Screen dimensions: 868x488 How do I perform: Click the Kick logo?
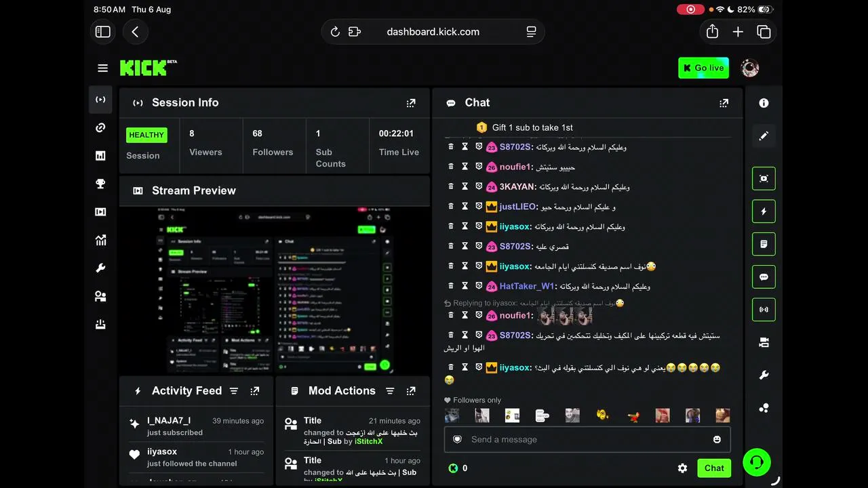(x=149, y=68)
